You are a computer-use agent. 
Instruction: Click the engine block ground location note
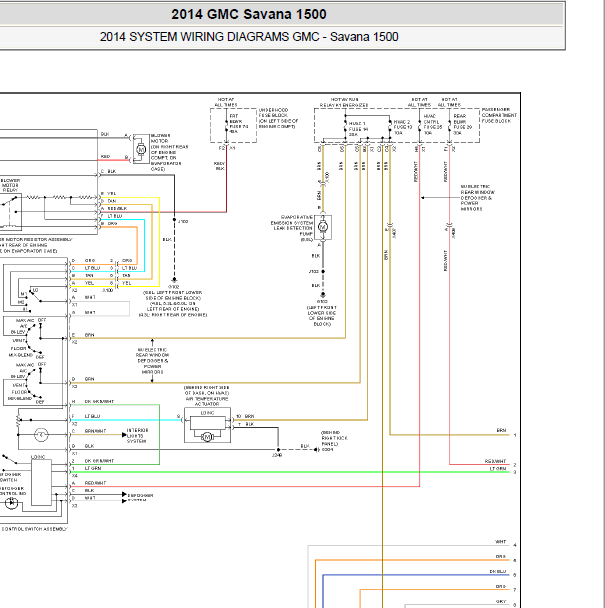(x=173, y=304)
